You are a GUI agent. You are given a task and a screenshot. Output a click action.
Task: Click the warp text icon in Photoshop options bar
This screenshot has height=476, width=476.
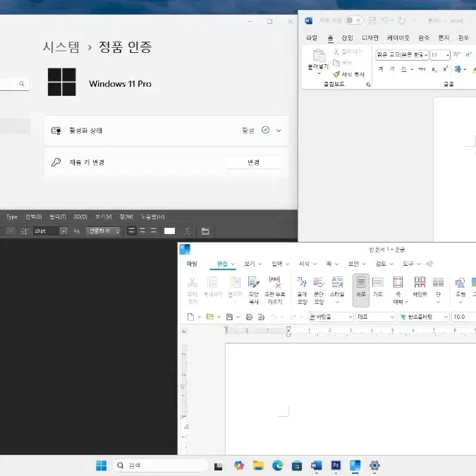tap(188, 231)
